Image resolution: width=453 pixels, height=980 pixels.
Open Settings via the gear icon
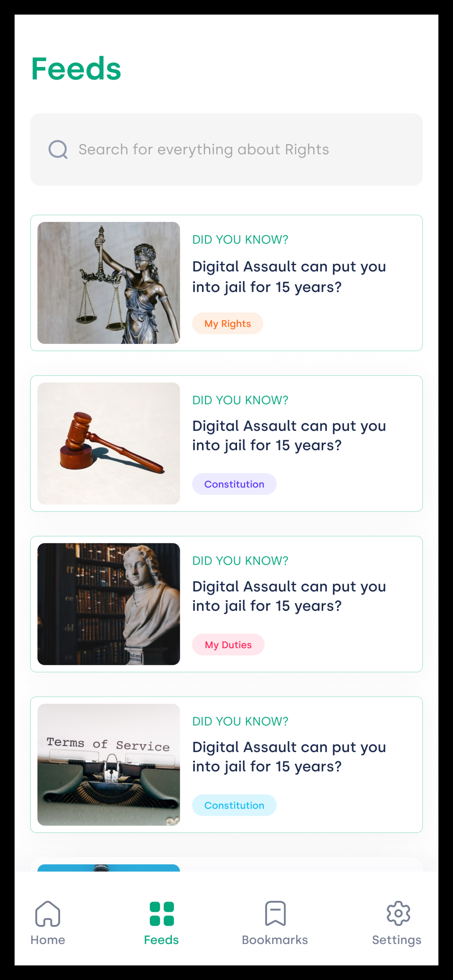(398, 913)
